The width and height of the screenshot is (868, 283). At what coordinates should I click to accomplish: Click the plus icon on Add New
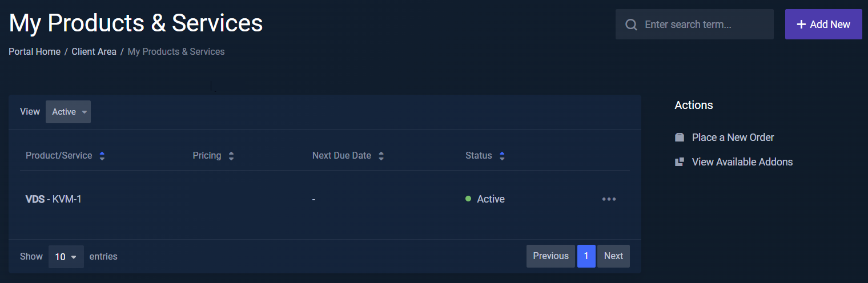click(x=801, y=25)
